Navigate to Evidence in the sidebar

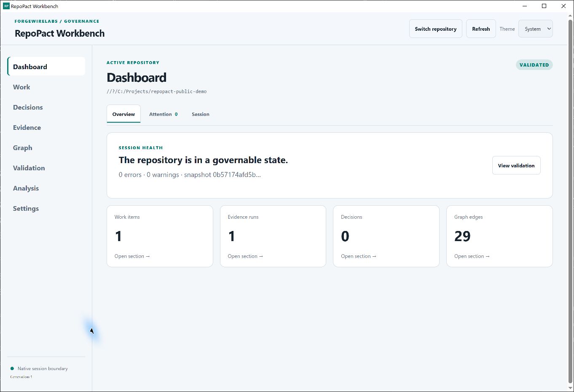click(x=46, y=127)
